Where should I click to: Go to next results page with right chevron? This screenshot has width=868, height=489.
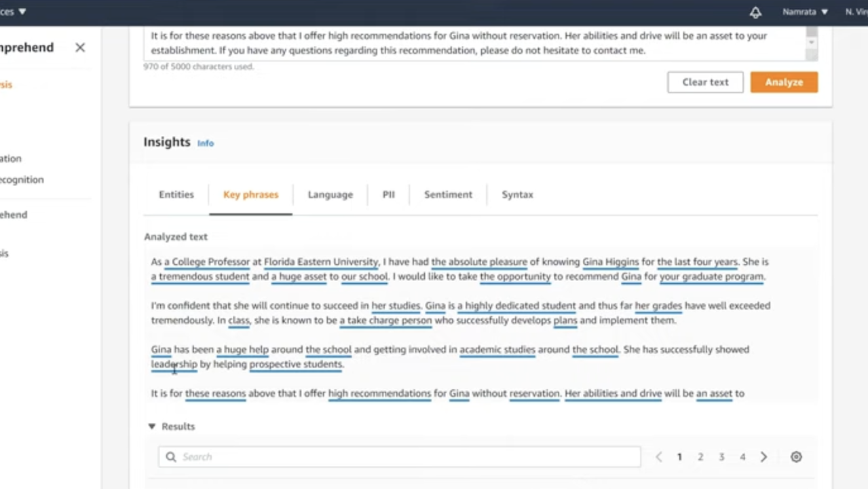pyautogui.click(x=763, y=456)
